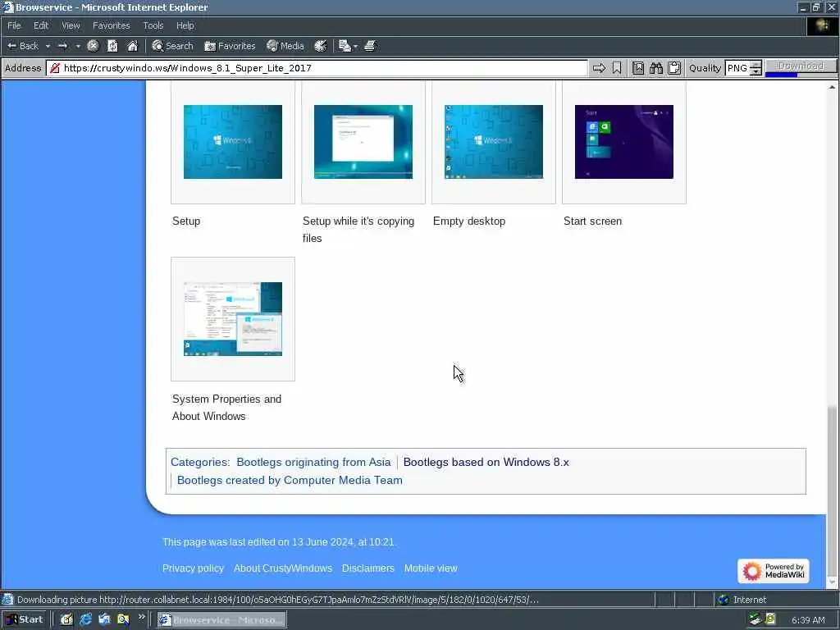
Task: Open the View menu
Action: [71, 25]
